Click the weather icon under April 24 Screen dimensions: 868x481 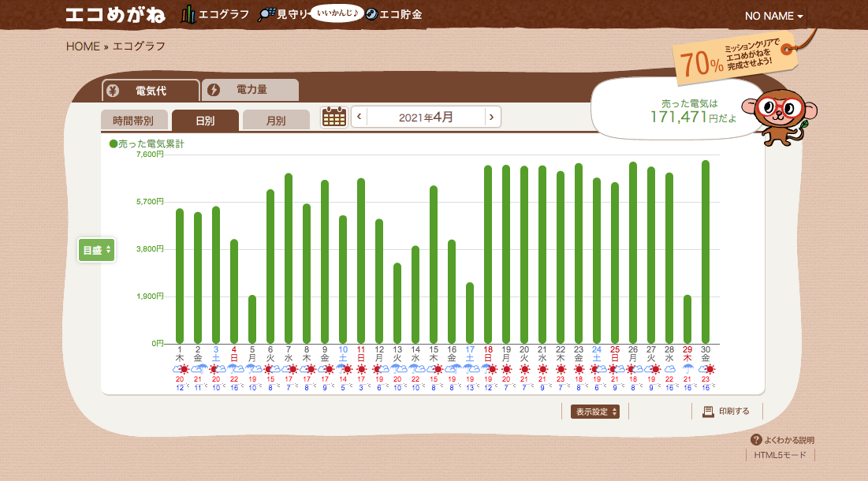(598, 369)
